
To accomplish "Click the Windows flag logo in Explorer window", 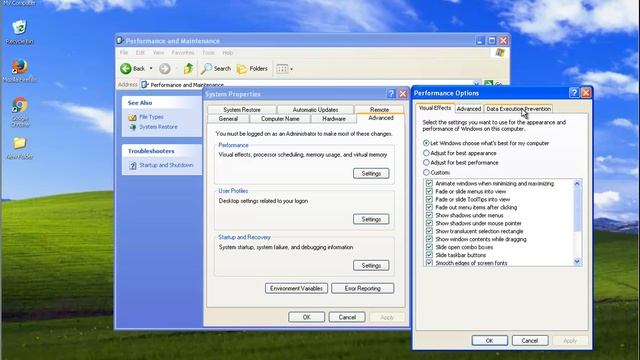I will click(x=500, y=53).
